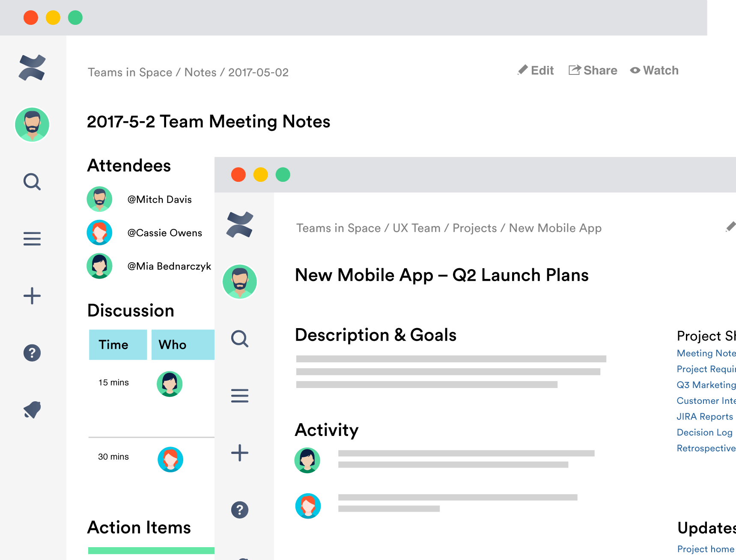Click the UX Team breadcrumb item
Viewport: 736px width, 560px height.
click(416, 228)
